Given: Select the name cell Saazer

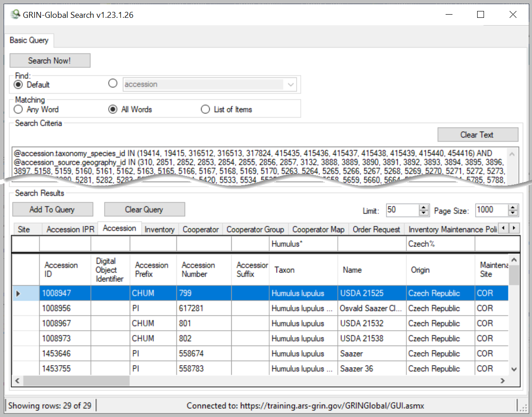Looking at the screenshot, I should pos(372,353).
